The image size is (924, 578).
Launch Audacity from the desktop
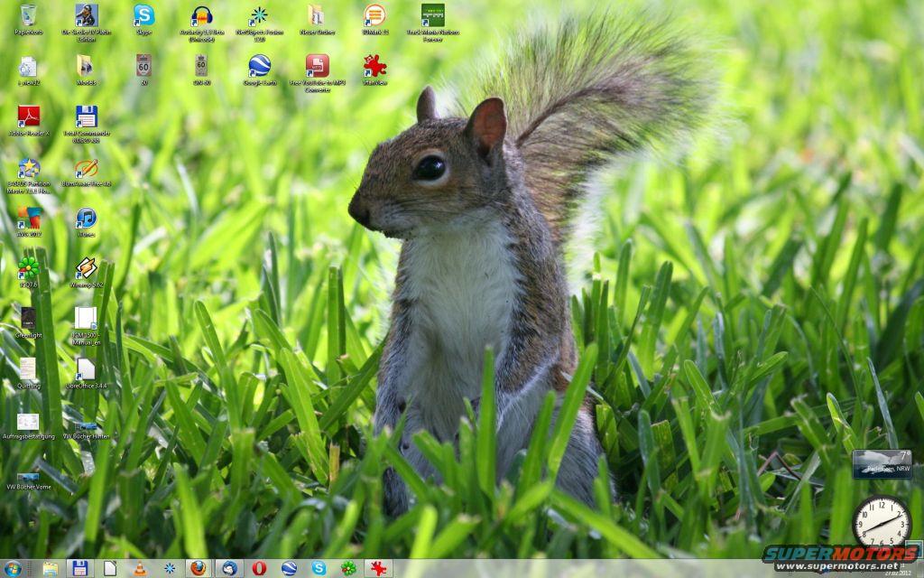(x=201, y=16)
